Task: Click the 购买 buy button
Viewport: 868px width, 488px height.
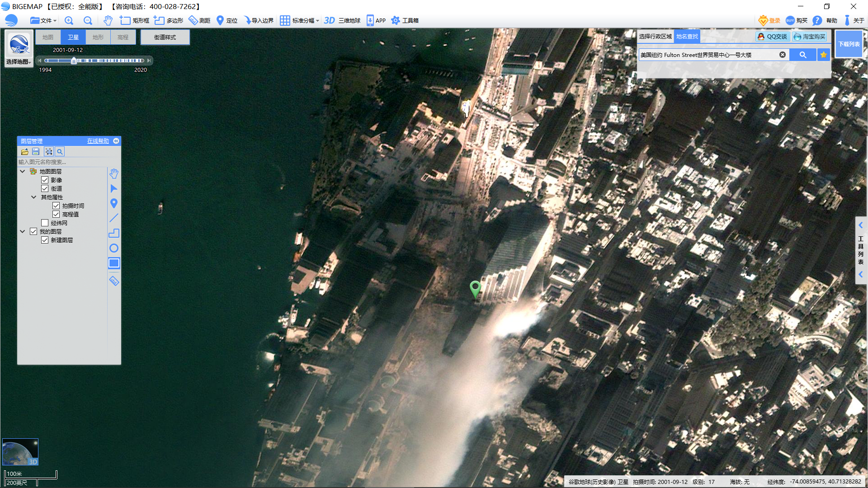Action: 797,20
